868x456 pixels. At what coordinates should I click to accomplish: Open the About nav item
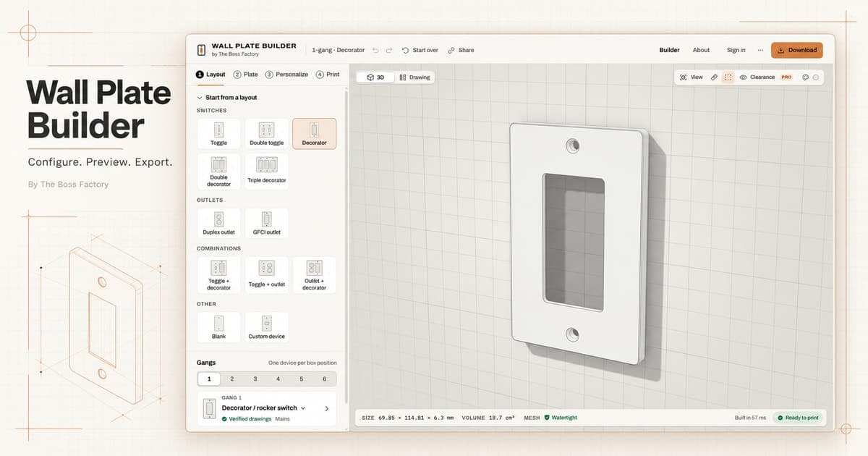click(701, 50)
